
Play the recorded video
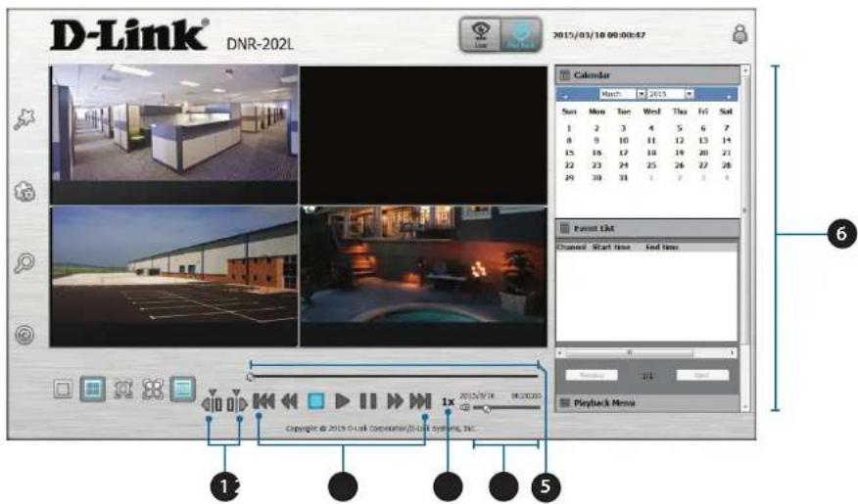coord(343,401)
